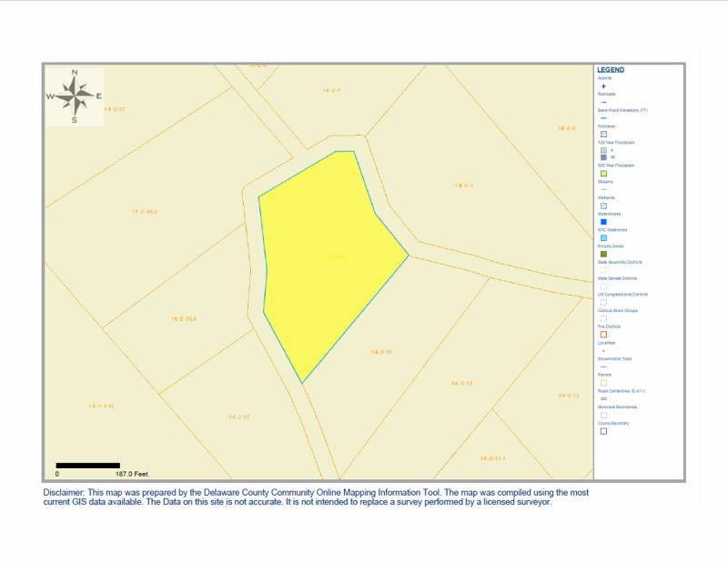This screenshot has width=728, height=562.
Task: Click the Snowmobile Trails line symbol
Action: click(x=603, y=366)
